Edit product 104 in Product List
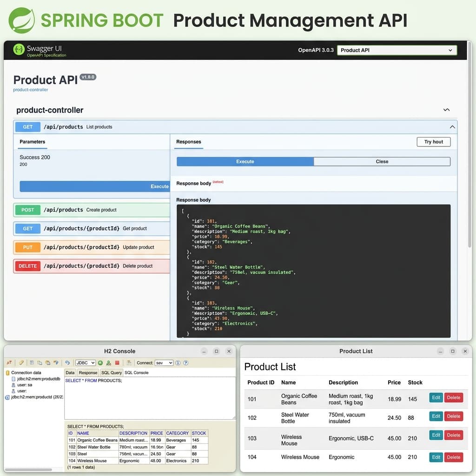476x476 pixels. click(x=436, y=457)
